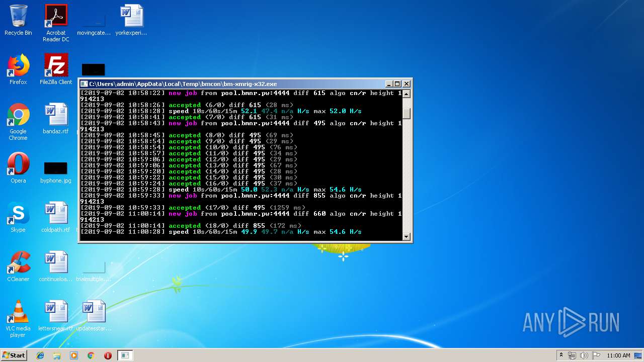Launch Opera desktop shortcut
Image resolution: width=644 pixels, height=362 pixels.
click(x=18, y=168)
